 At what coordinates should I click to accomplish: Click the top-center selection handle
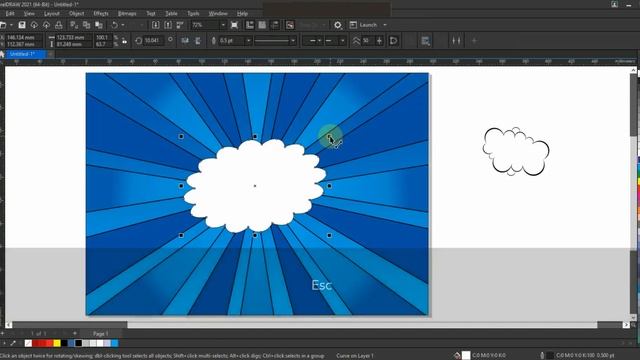point(255,137)
